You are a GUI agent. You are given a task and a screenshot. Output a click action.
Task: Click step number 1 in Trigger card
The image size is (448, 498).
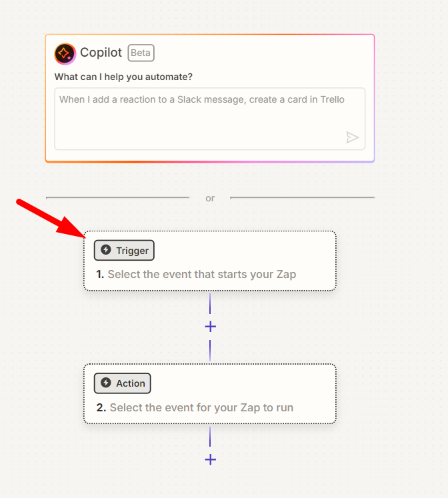[100, 275]
